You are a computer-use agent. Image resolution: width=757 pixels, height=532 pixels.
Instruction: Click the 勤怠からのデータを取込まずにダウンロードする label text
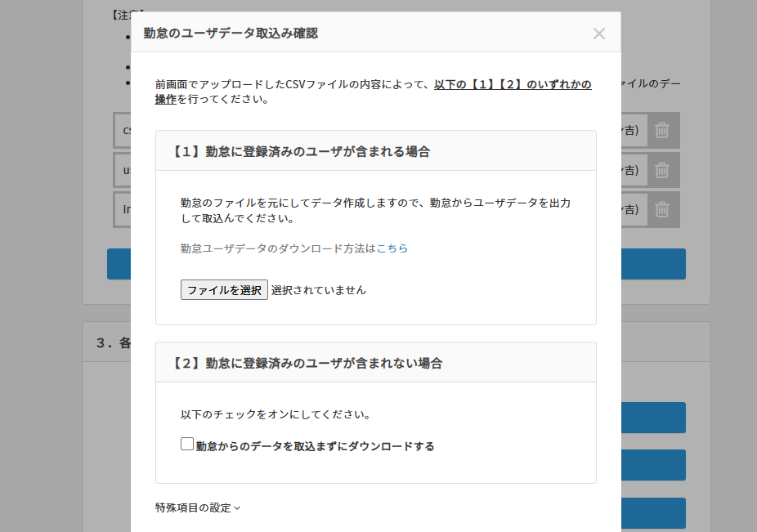pos(315,447)
